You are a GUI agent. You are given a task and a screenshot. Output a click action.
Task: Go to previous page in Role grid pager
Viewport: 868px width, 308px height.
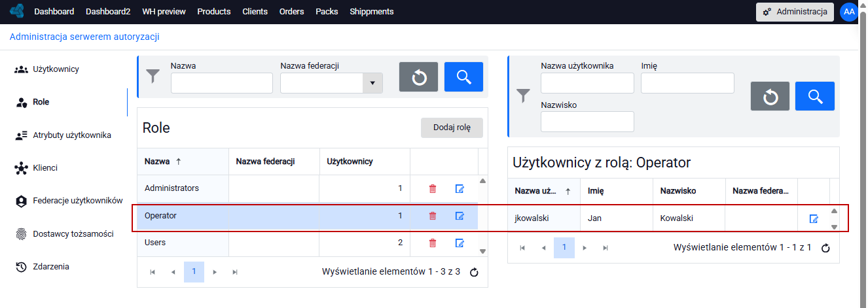(173, 272)
